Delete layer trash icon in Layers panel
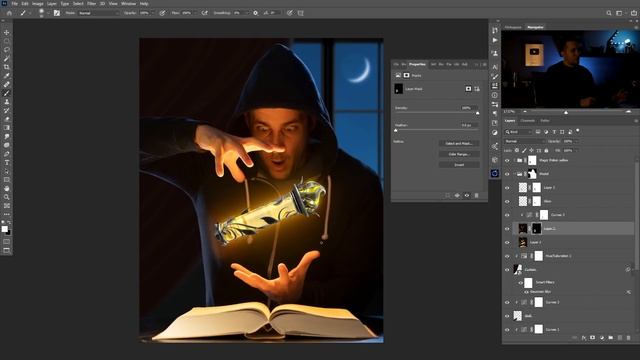This screenshot has height=360, width=640. [x=629, y=338]
